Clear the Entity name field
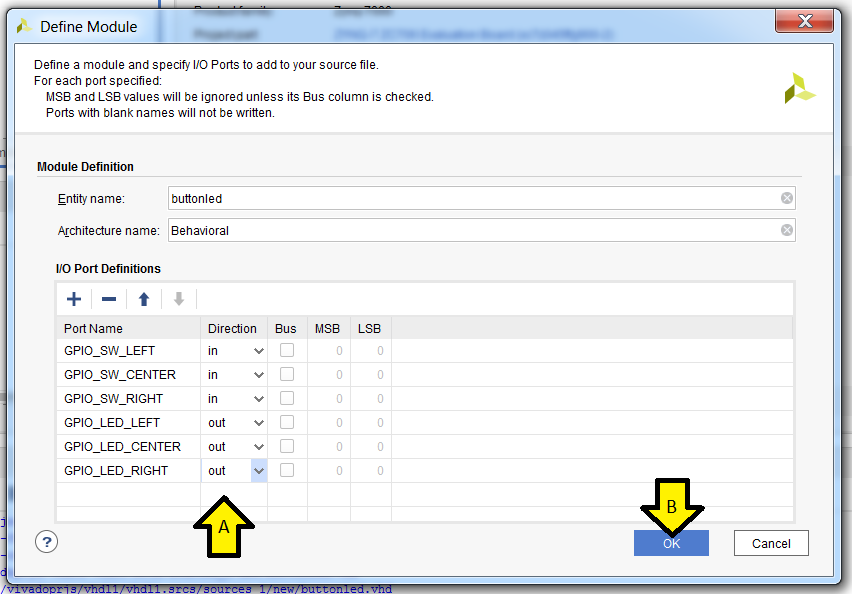Image resolution: width=852 pixels, height=594 pixels. point(786,198)
